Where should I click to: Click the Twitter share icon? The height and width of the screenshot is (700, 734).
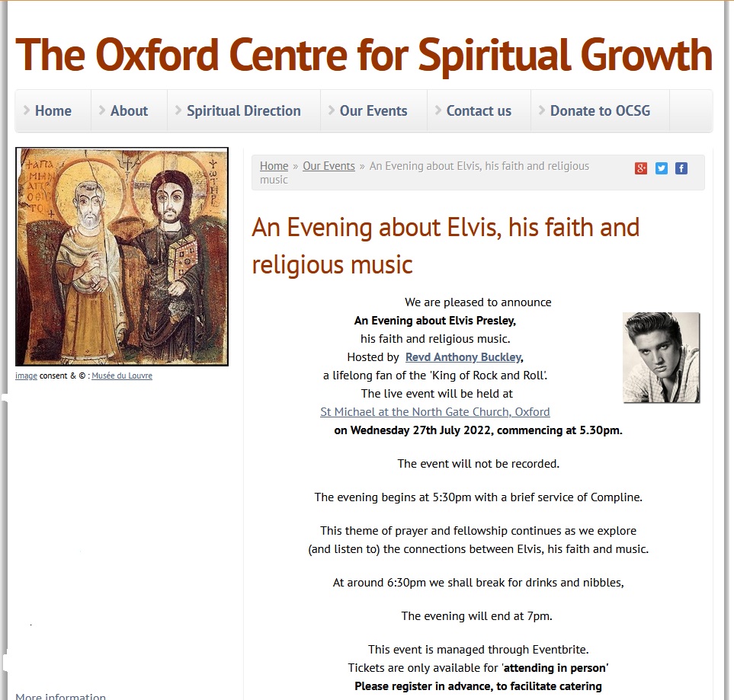[662, 168]
